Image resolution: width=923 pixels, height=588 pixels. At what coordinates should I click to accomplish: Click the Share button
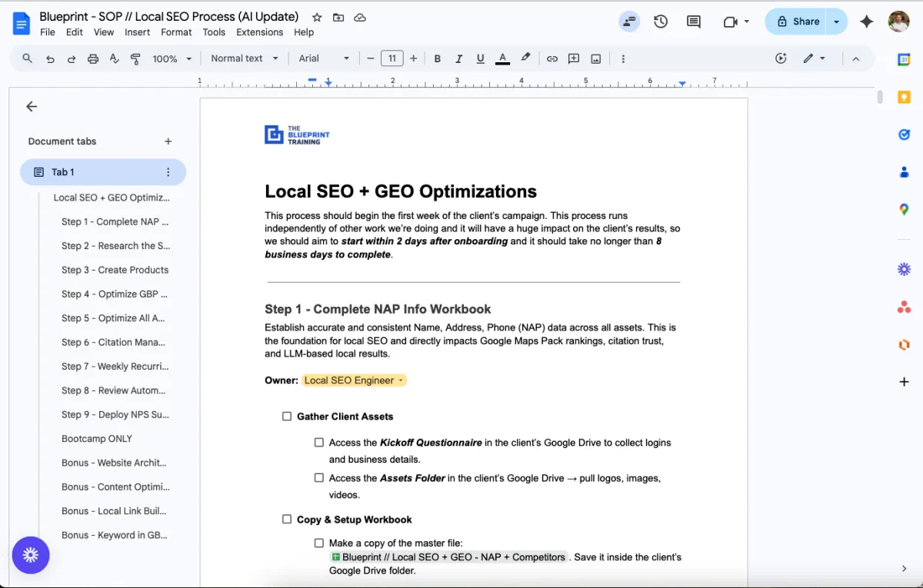[797, 22]
